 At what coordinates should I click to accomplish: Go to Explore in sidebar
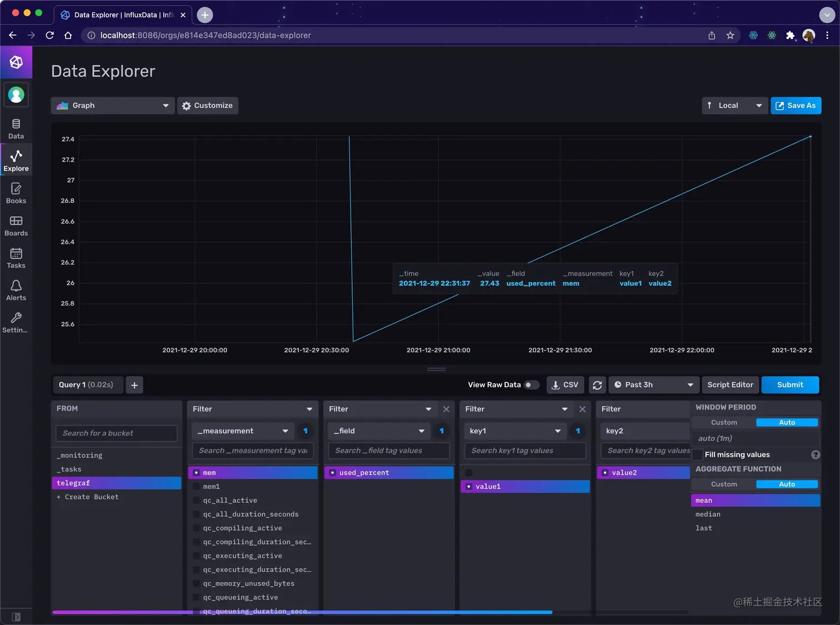(16, 161)
